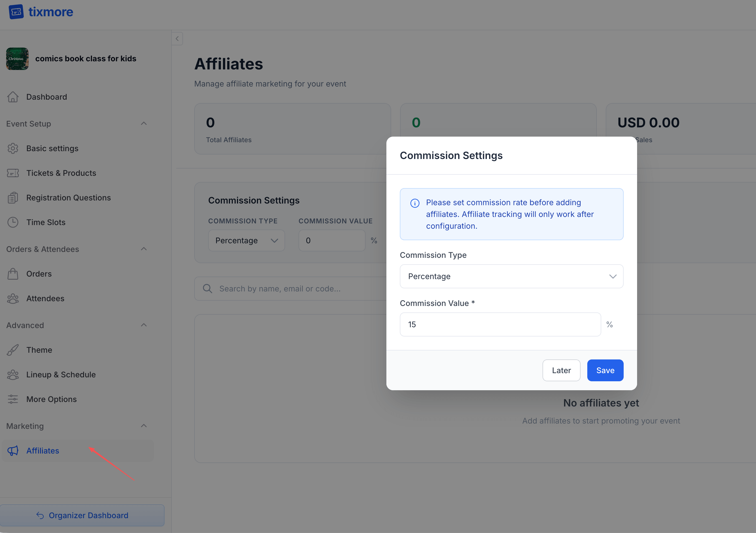Click the Theme paintbrush icon
756x533 pixels.
[x=13, y=350]
